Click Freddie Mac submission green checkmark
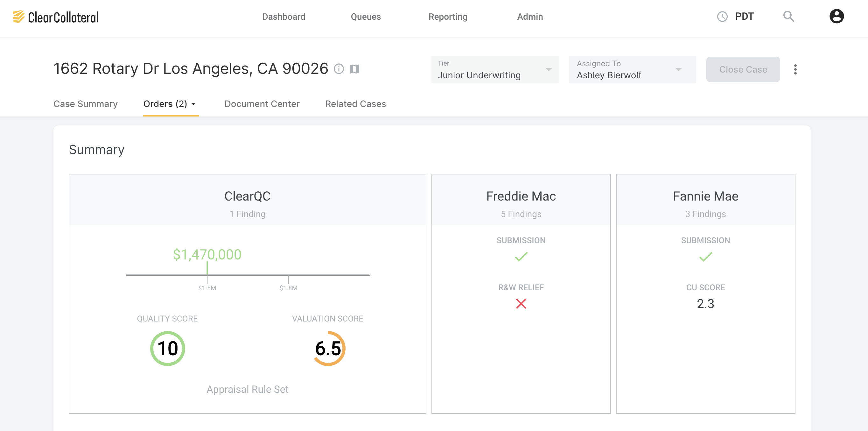The width and height of the screenshot is (868, 431). [521, 257]
